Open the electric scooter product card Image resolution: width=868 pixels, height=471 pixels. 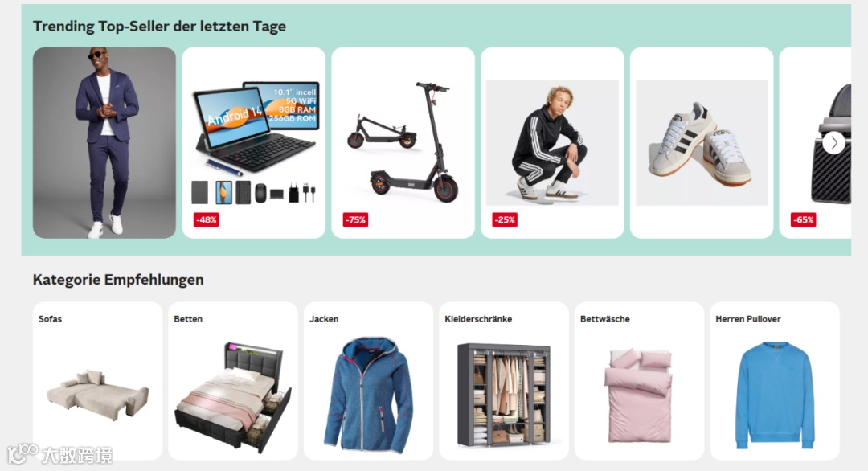click(403, 143)
